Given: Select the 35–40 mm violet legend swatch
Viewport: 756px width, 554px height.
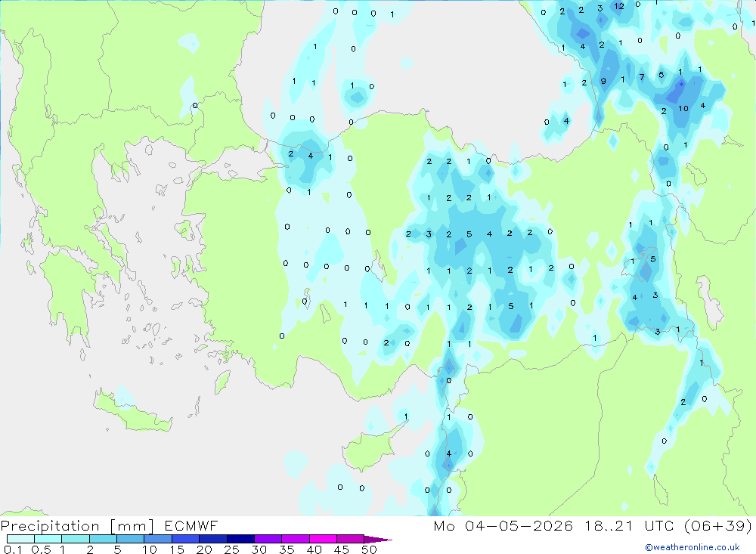Looking at the screenshot, I should [296, 539].
